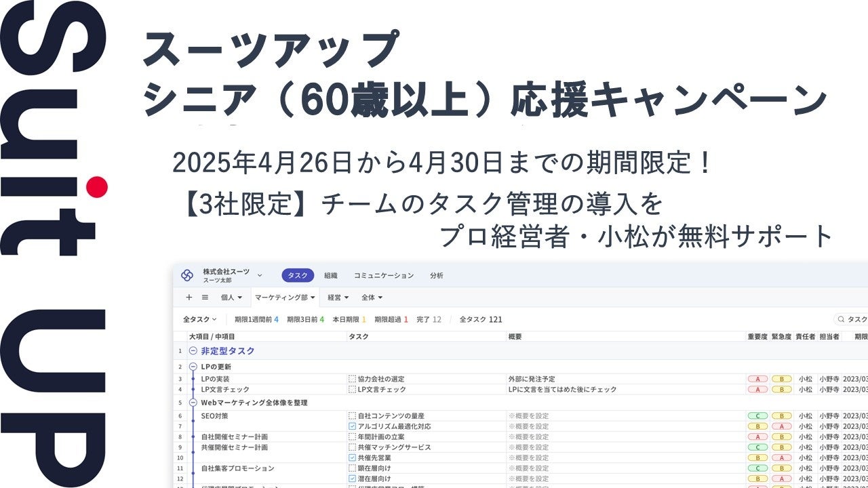Click 緊急度 badge A for 共催先営業
Image resolution: width=868 pixels, height=488 pixels.
[781, 457]
